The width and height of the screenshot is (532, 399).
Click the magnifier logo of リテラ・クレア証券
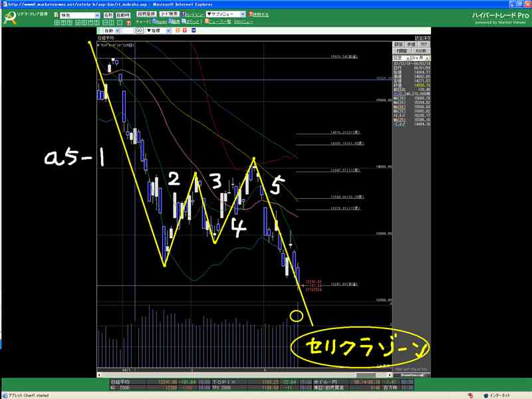click(x=10, y=19)
